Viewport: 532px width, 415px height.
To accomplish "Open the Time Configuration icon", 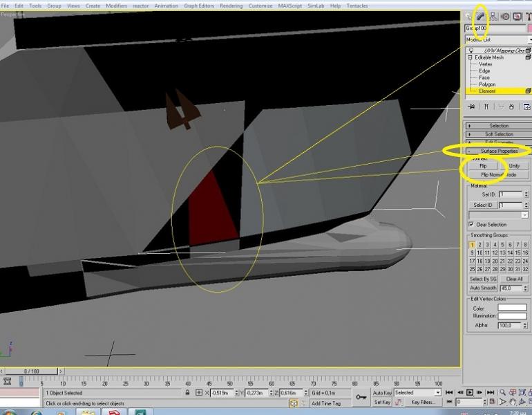I will click(491, 402).
